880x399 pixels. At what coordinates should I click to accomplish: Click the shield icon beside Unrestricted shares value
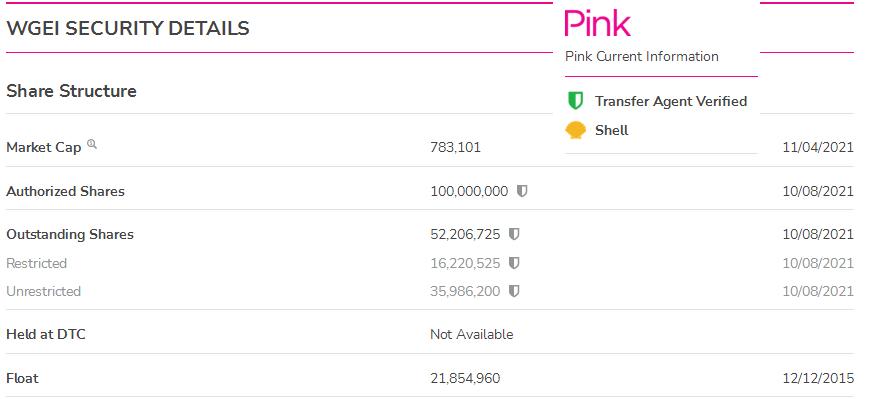pyautogui.click(x=514, y=291)
